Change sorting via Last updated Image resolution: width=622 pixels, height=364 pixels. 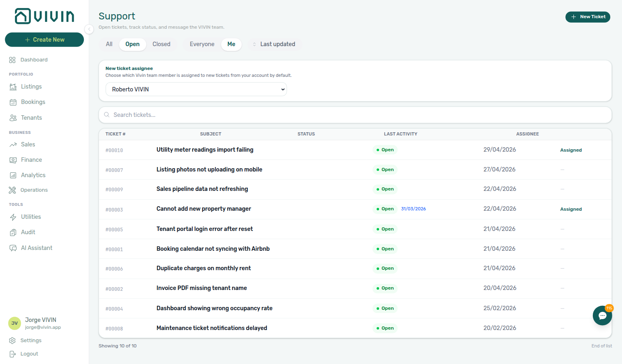[x=274, y=44]
